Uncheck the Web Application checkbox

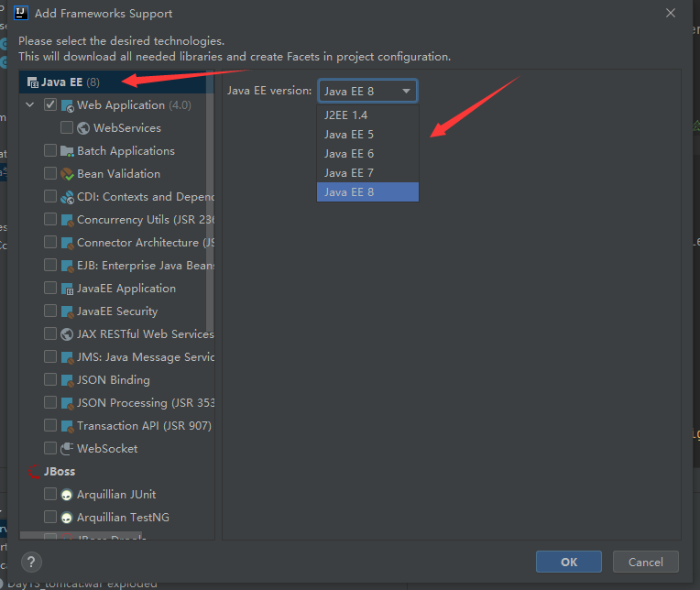coord(50,104)
